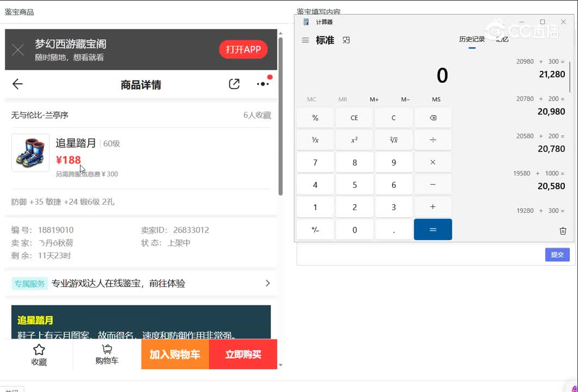Click server name 无与伦比-兰亭序
The image size is (578, 392).
pyautogui.click(x=40, y=115)
